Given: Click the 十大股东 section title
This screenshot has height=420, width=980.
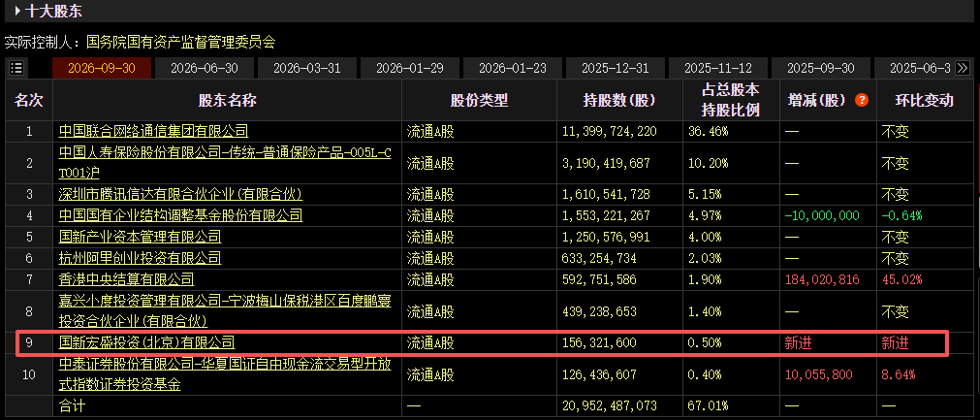Looking at the screenshot, I should coord(53,11).
